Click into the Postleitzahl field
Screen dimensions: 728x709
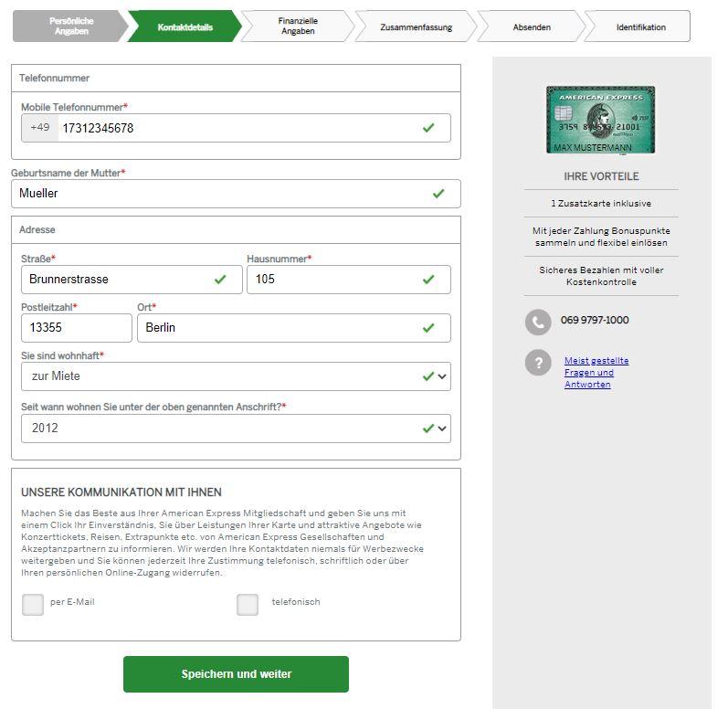77,328
